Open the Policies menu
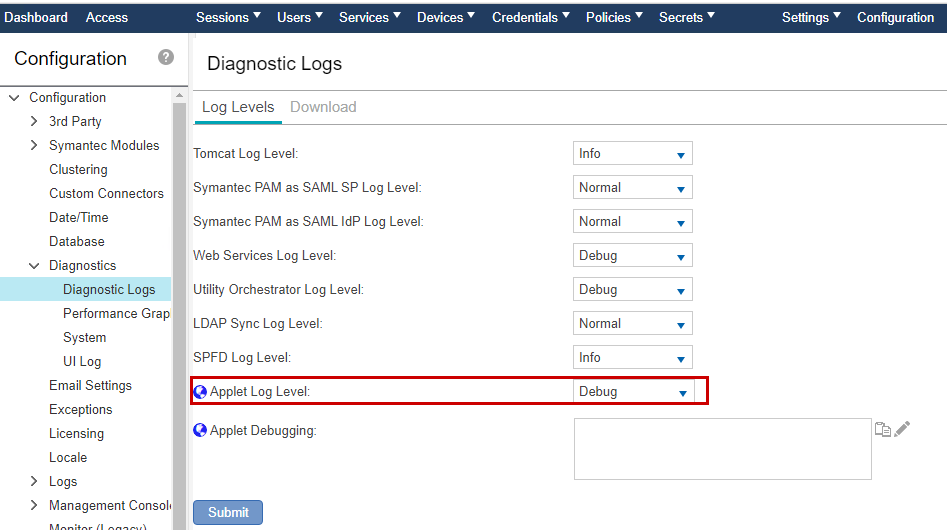This screenshot has width=947, height=530. 614,18
